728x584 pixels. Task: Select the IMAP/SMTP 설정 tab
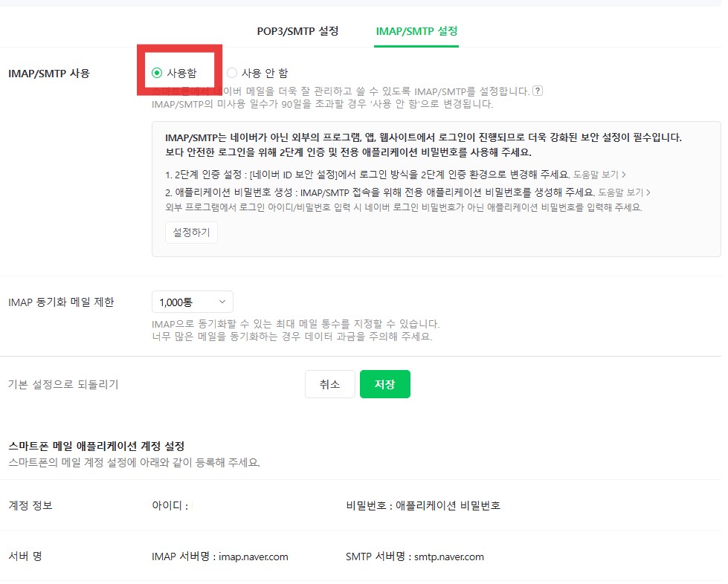coord(416,31)
